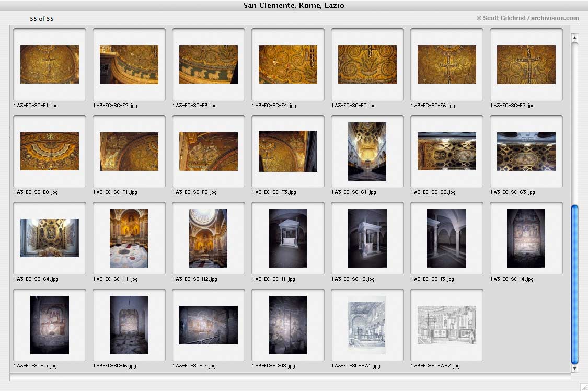Click the filename label 1A3-EC-SC-I4.jpg
This screenshot has width=588, height=391.
[512, 279]
